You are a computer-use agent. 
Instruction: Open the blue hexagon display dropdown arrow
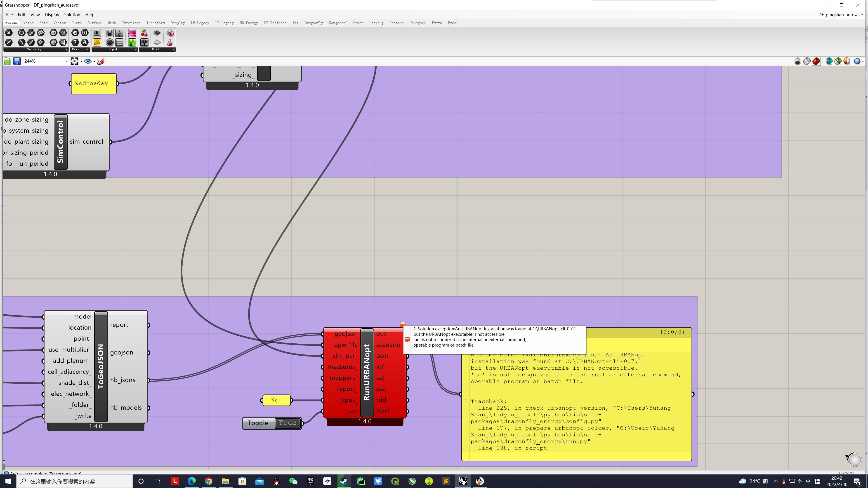(x=863, y=61)
